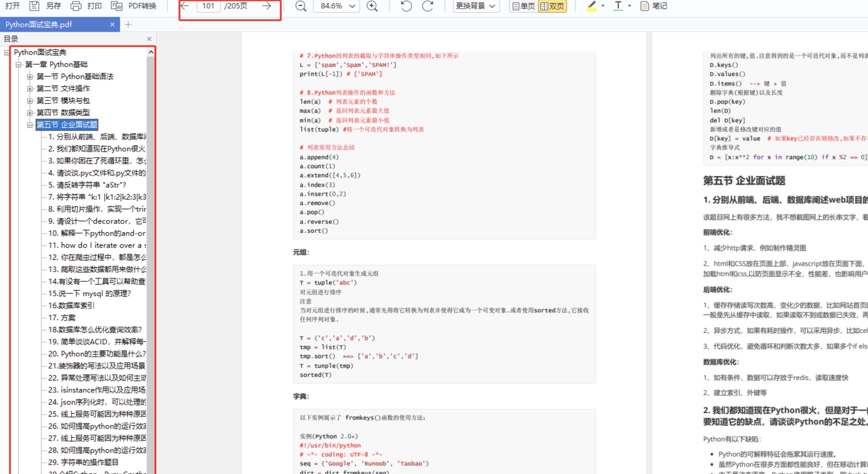Click the zoom out magnifier icon

(301, 6)
